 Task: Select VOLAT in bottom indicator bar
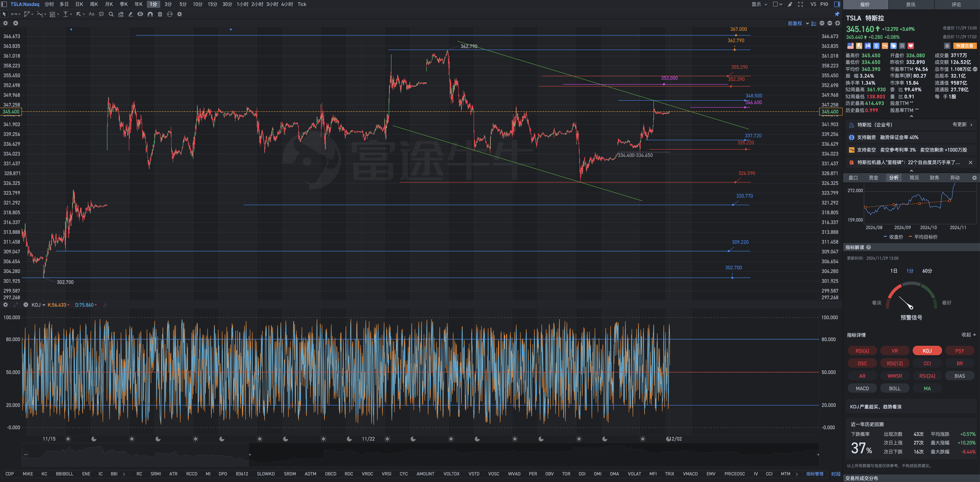(x=634, y=474)
